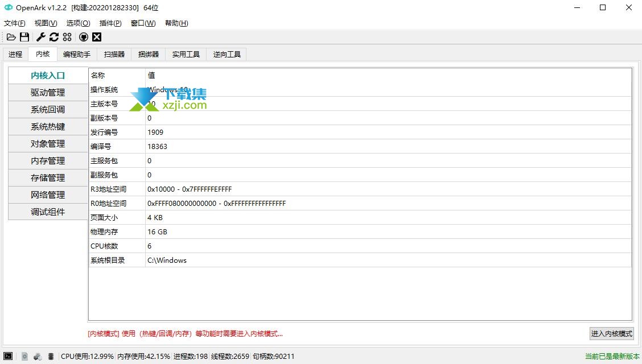642x364 pixels.
Task: Select the 发行编号 row label
Action: pyautogui.click(x=104, y=133)
